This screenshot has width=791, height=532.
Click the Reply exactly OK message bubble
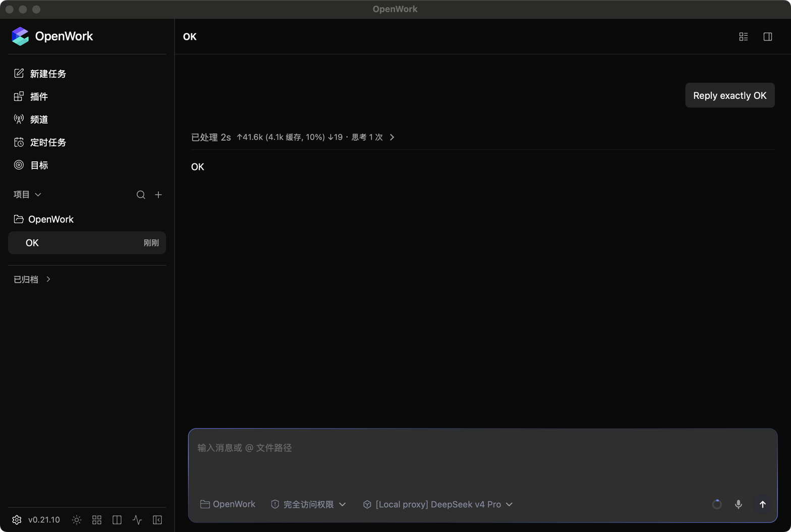point(730,95)
